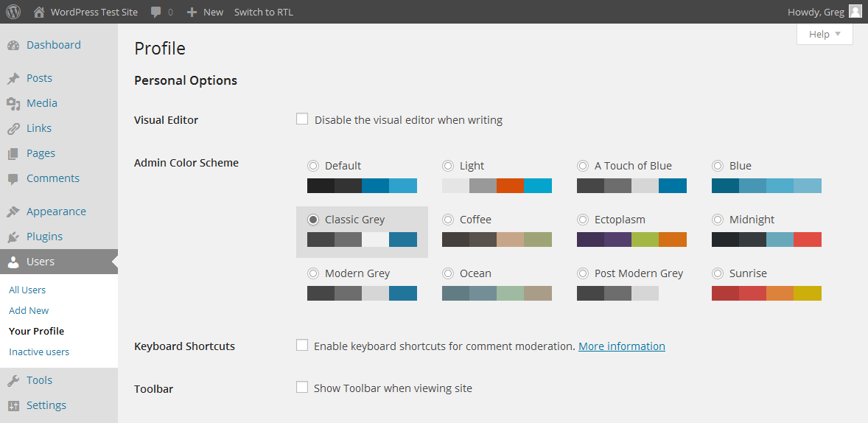Enable keyboard shortcuts for comment moderation
Image resolution: width=868 pixels, height=423 pixels.
coord(302,345)
